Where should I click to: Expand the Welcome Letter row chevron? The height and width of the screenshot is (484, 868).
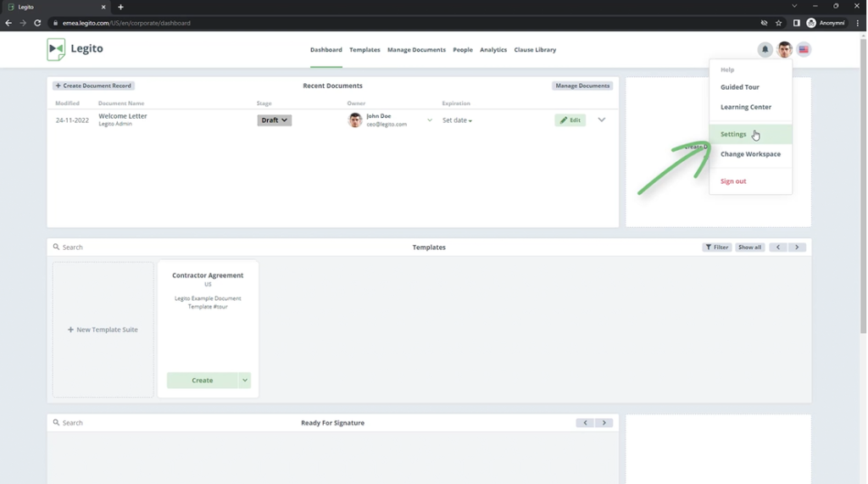click(x=602, y=120)
